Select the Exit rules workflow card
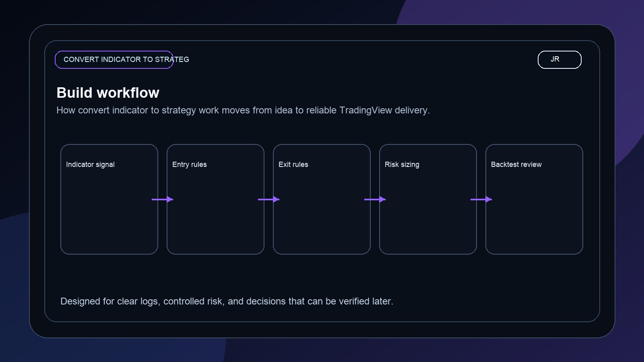 pyautogui.click(x=322, y=199)
